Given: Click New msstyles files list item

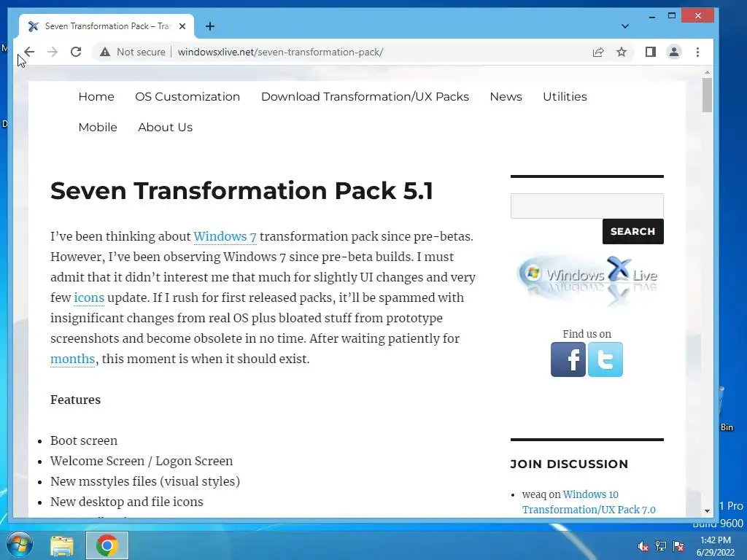Looking at the screenshot, I should point(145,481).
